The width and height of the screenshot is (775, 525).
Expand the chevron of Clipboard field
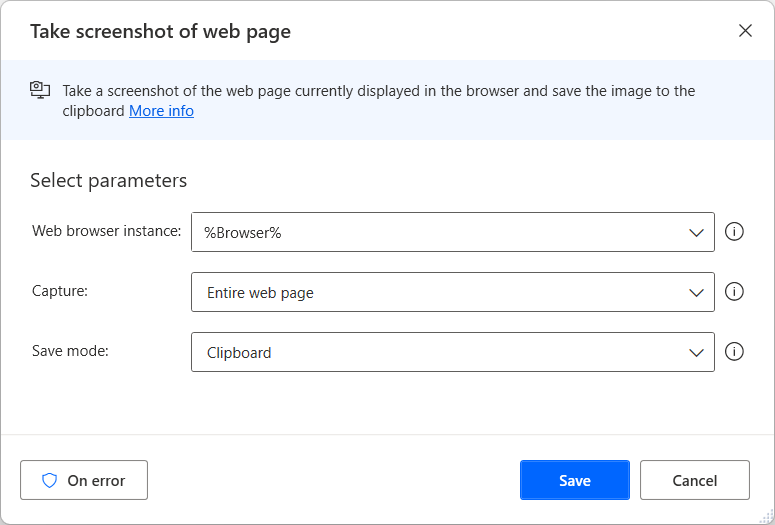(696, 353)
